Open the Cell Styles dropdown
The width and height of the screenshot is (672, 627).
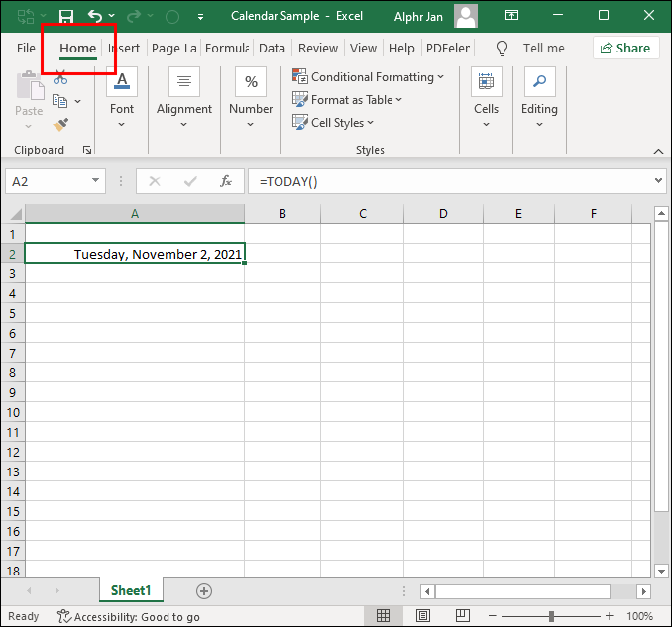tap(334, 123)
